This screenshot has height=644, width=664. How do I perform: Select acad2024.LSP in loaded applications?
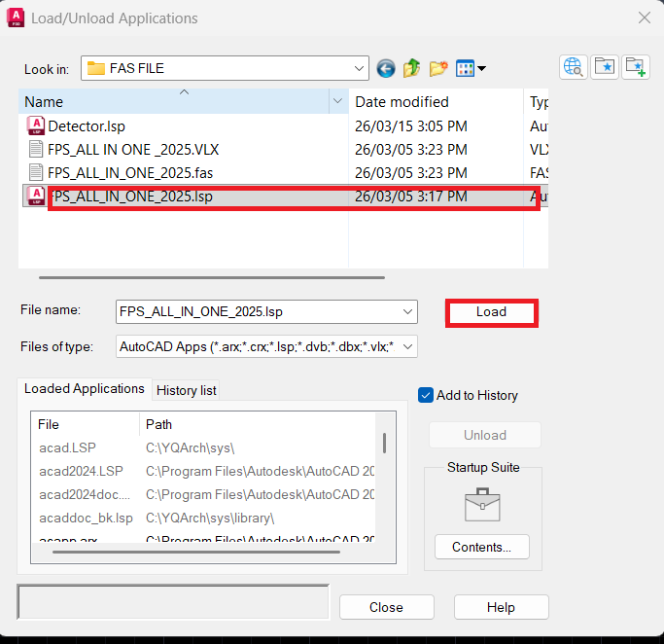click(81, 471)
